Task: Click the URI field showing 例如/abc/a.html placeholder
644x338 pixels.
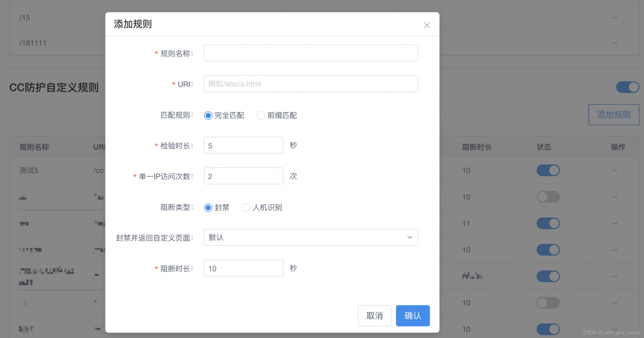Action: pyautogui.click(x=310, y=83)
